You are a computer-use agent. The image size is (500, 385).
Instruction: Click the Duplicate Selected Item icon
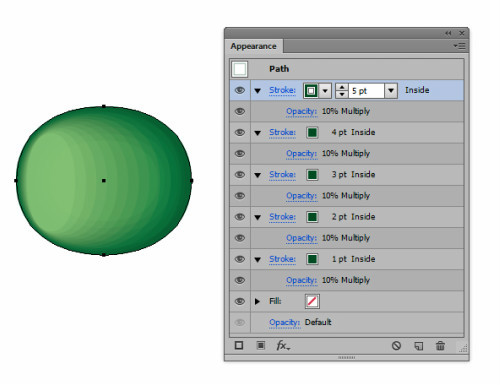click(x=418, y=346)
